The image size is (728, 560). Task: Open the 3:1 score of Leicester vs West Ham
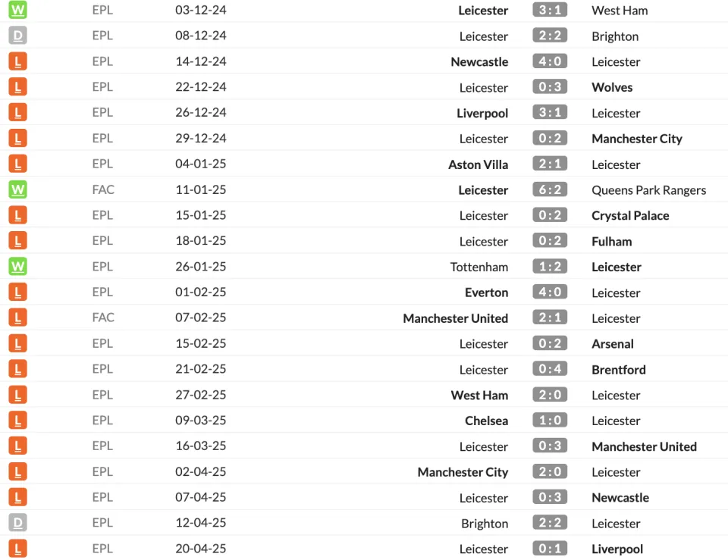pyautogui.click(x=550, y=10)
